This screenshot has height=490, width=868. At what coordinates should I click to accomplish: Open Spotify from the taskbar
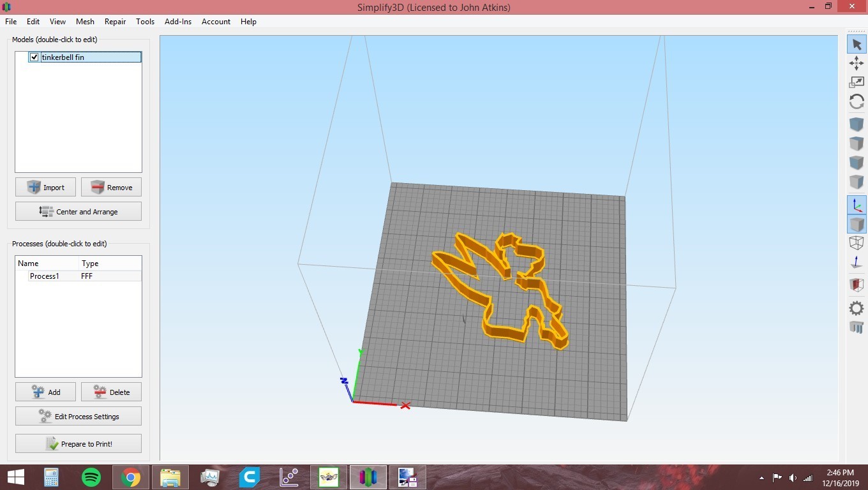(91, 477)
